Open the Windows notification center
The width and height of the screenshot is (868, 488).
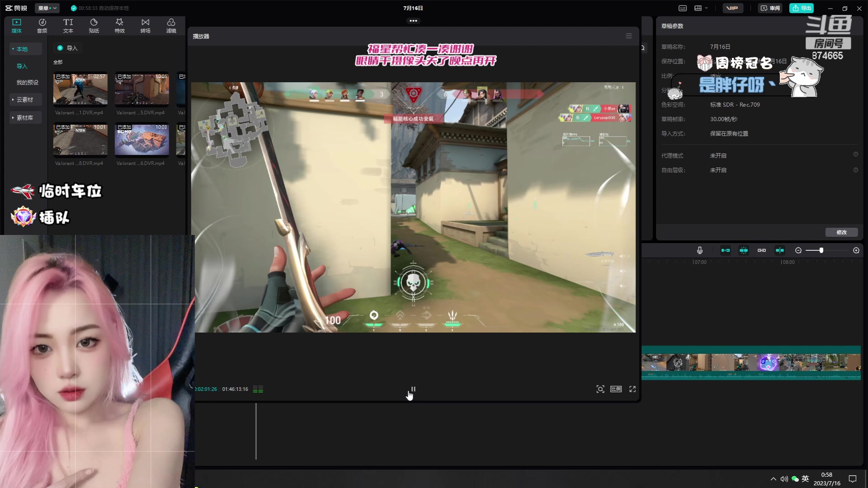coord(853,479)
